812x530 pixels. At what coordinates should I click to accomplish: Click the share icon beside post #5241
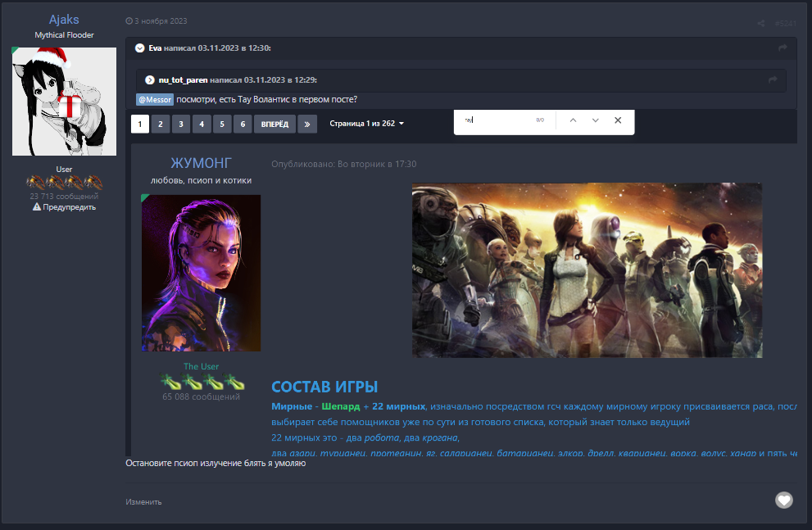761,23
